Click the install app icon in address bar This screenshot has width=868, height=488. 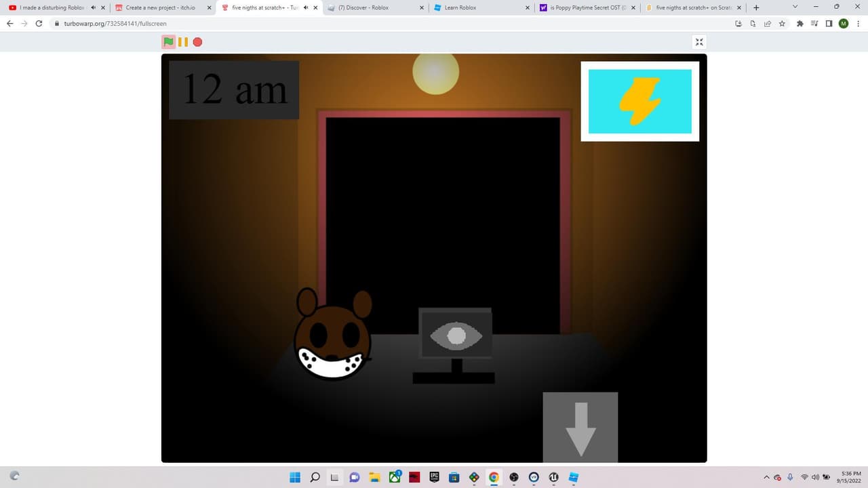click(x=738, y=23)
